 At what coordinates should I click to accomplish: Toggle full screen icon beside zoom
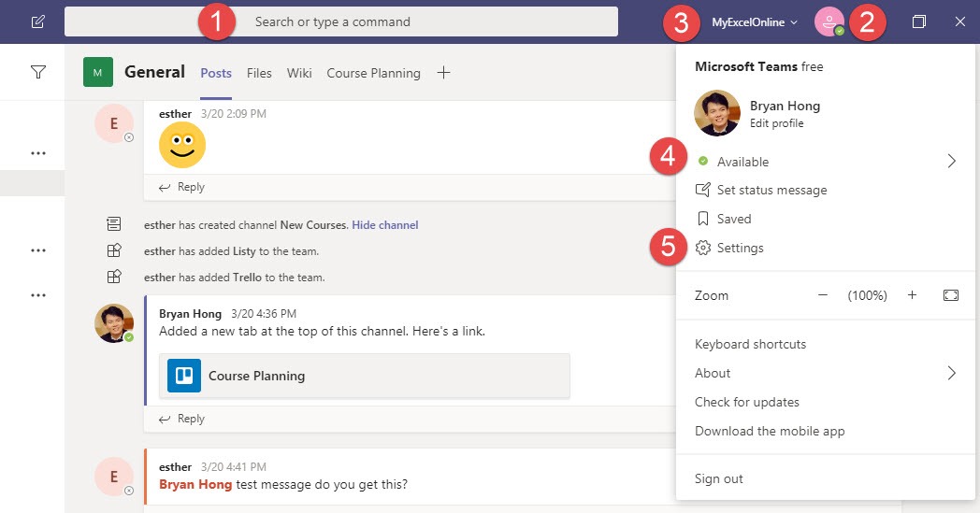(x=951, y=295)
